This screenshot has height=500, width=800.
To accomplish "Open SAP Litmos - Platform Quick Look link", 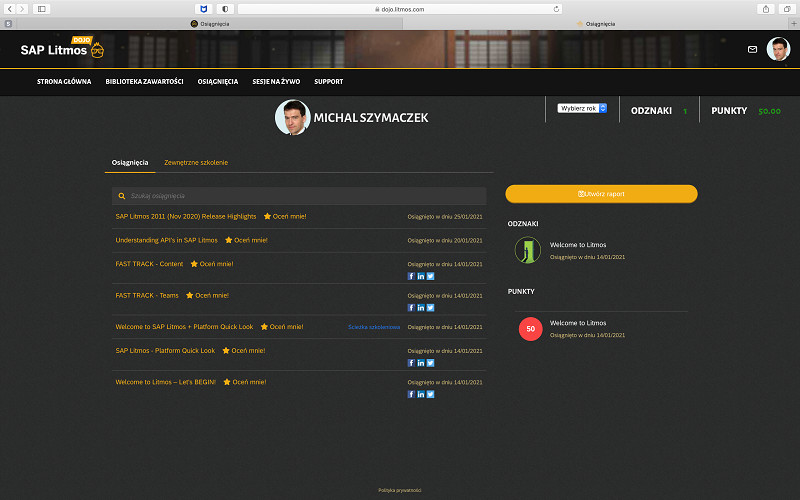I will click(165, 351).
